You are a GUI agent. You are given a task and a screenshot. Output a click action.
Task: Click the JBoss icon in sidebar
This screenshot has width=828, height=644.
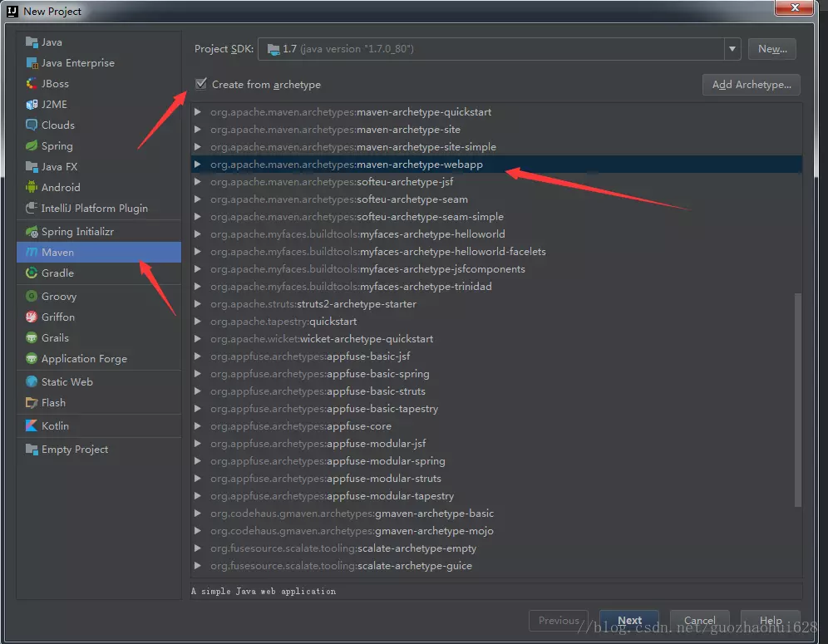coord(32,83)
